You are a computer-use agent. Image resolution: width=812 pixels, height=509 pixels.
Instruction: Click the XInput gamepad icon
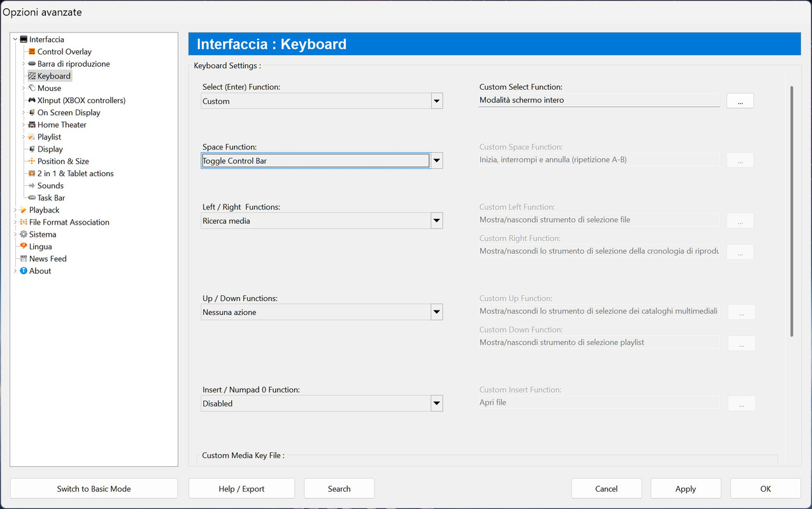tap(32, 101)
